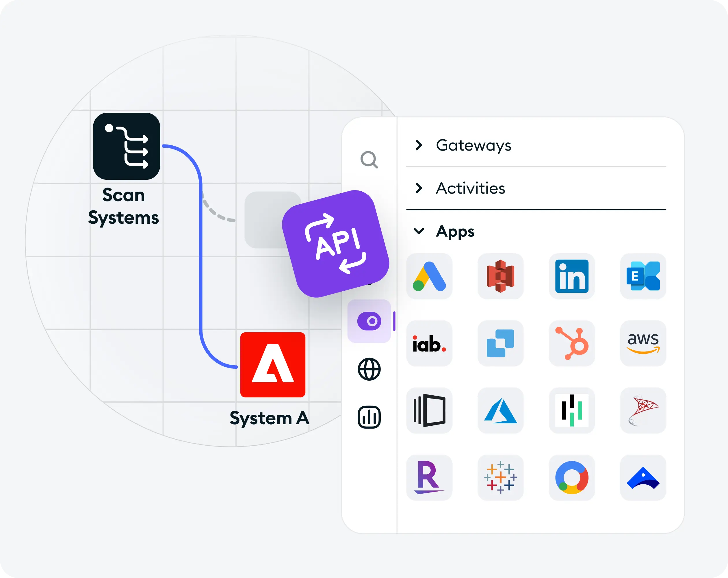Viewport: 728px width, 578px height.
Task: Open the Gateways category label
Action: tap(473, 146)
